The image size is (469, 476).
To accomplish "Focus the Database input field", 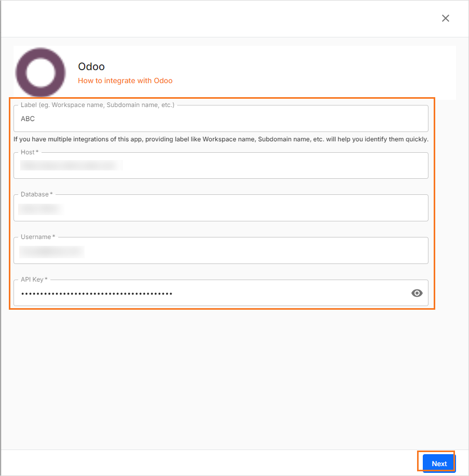I will [221, 208].
